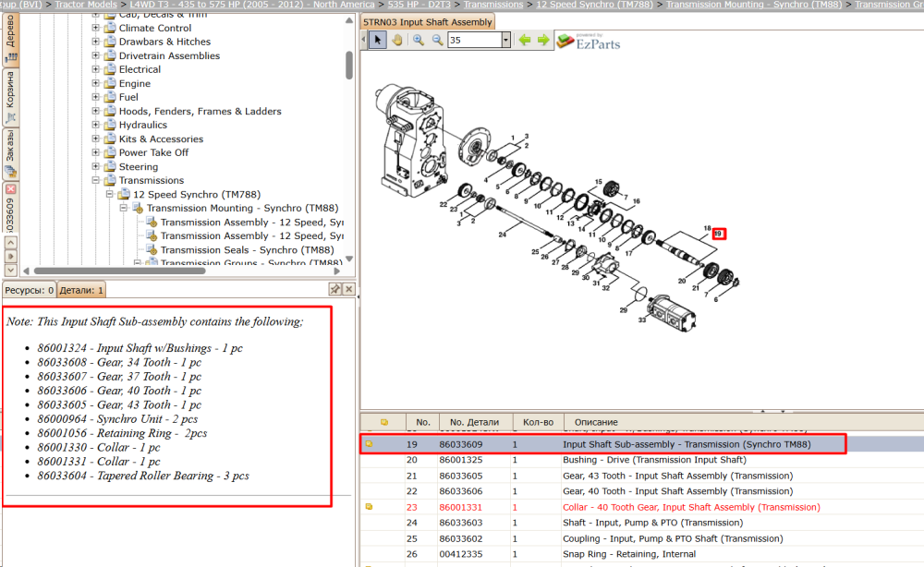Viewport: 924px width, 567px height.
Task: Click the tree vertical scrollbar thumb
Action: point(349,65)
